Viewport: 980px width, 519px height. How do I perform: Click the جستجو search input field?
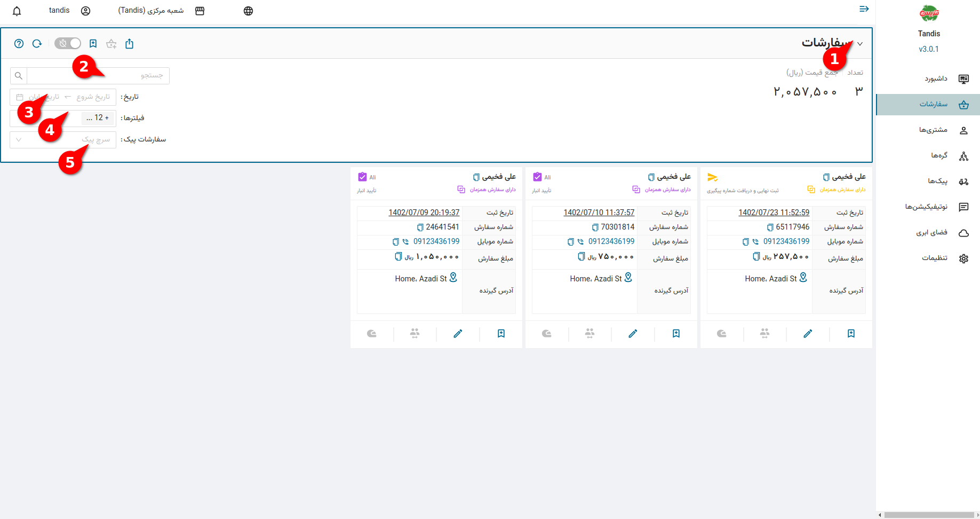pyautogui.click(x=98, y=76)
